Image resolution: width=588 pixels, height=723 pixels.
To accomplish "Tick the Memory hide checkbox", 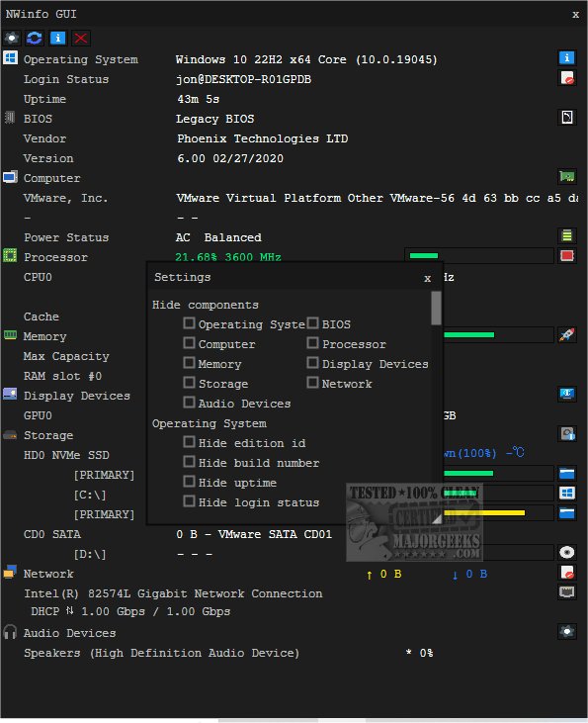I will click(x=189, y=363).
